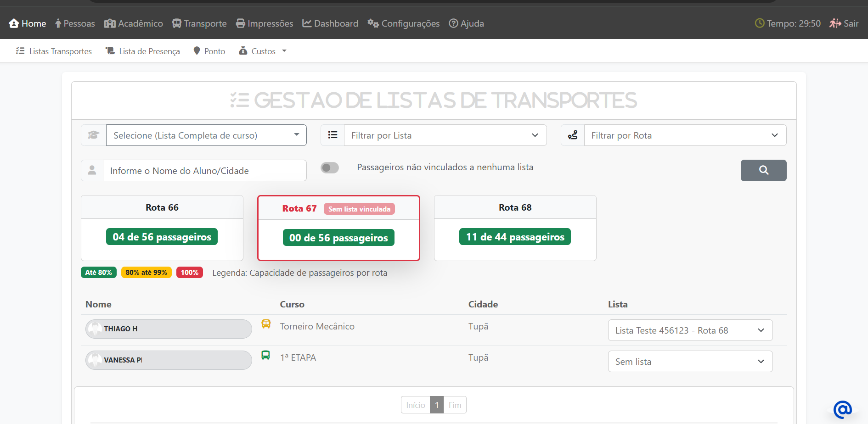Toggle passengers not linked to any list
This screenshot has width=868, height=424.
[330, 168]
